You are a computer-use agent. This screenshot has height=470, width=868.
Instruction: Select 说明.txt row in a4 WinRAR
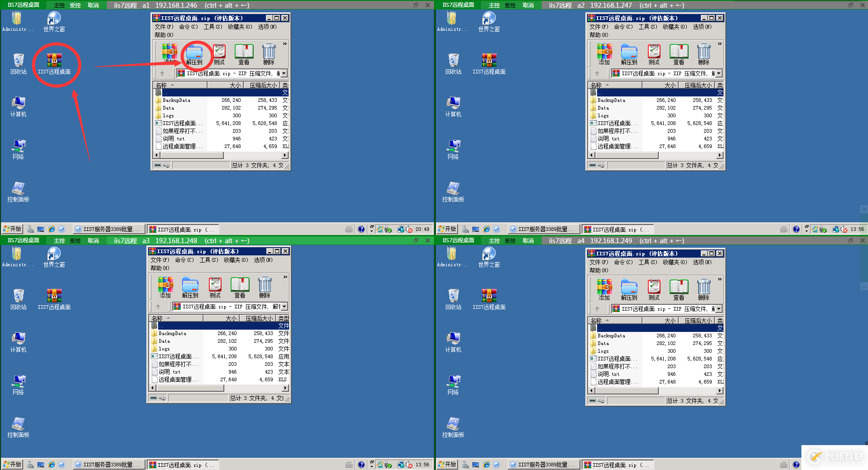656,374
